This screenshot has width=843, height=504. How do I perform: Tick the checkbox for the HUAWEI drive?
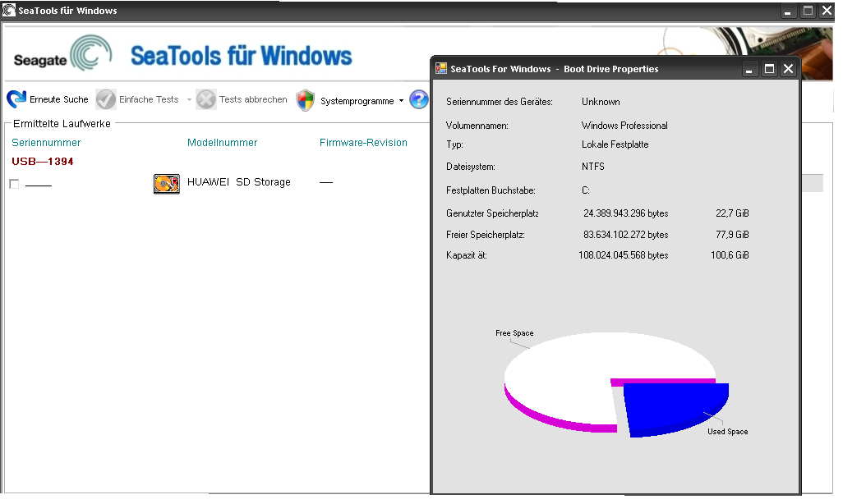(x=15, y=185)
